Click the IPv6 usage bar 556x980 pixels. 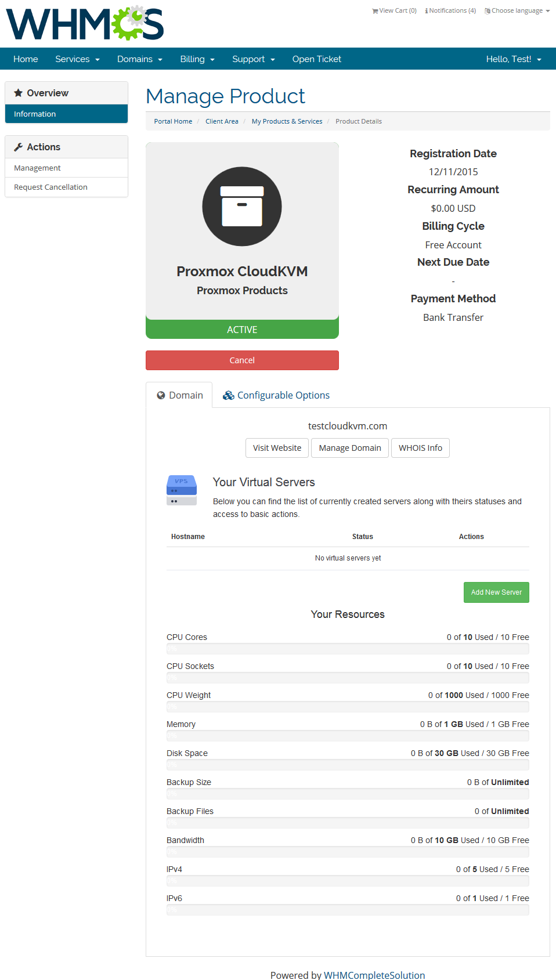pyautogui.click(x=348, y=910)
